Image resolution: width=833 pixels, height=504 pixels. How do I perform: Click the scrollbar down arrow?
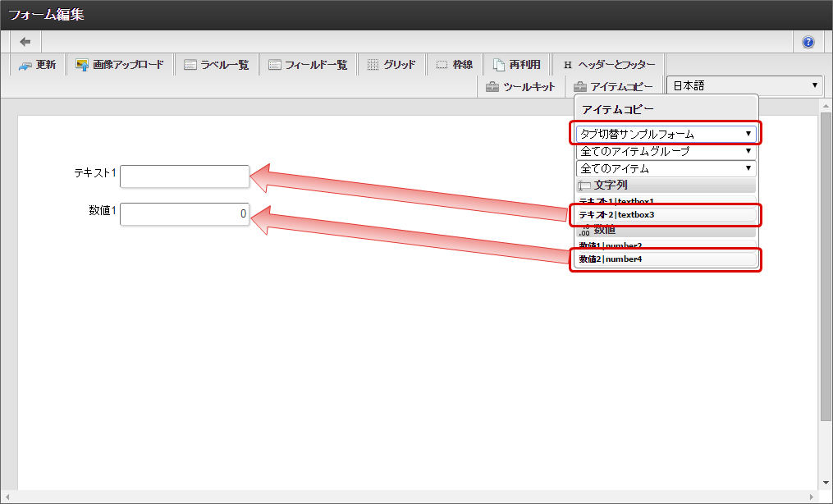tap(826, 483)
